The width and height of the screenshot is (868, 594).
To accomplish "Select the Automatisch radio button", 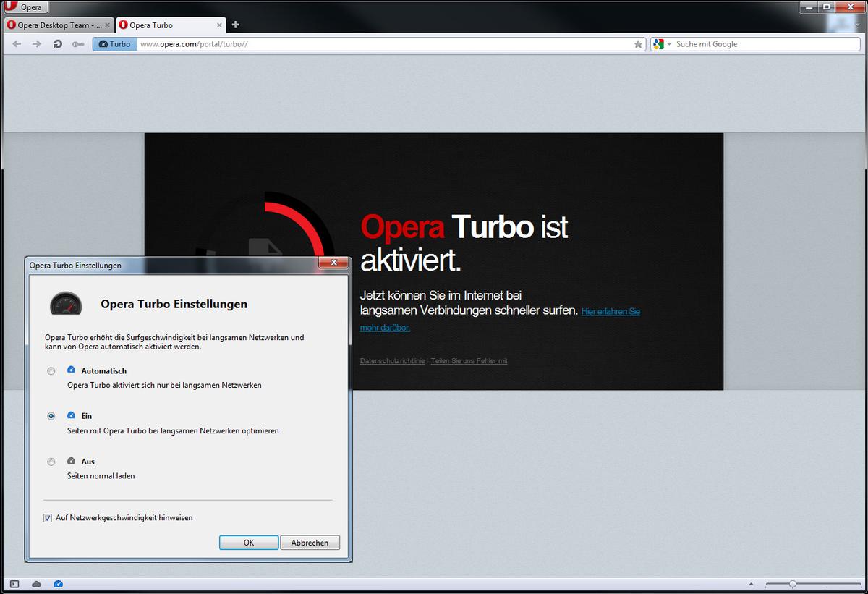I will [51, 371].
